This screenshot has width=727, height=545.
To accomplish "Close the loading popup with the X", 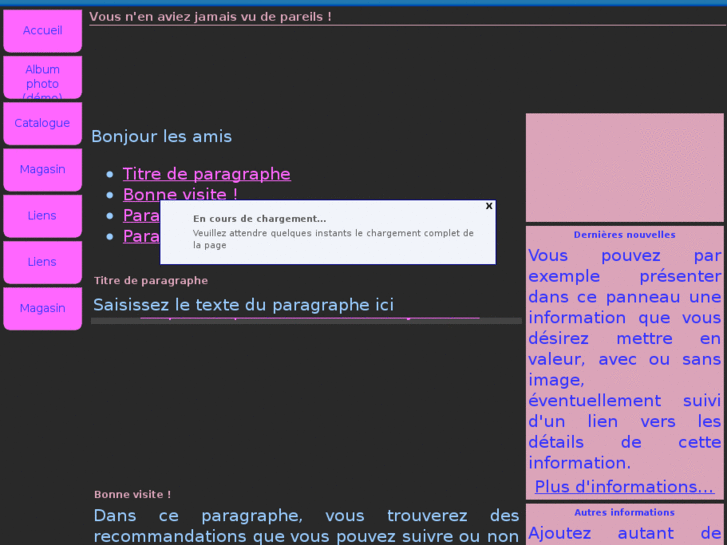I will tap(489, 206).
